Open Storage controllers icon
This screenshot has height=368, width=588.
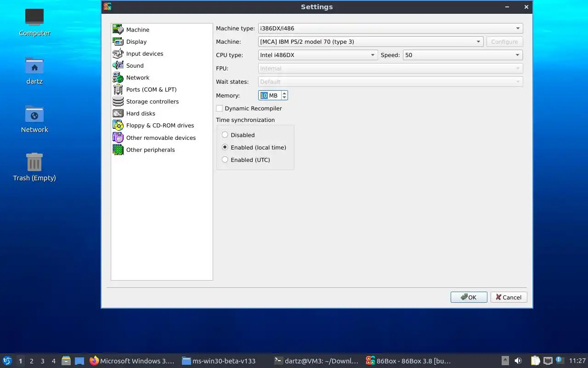click(118, 101)
